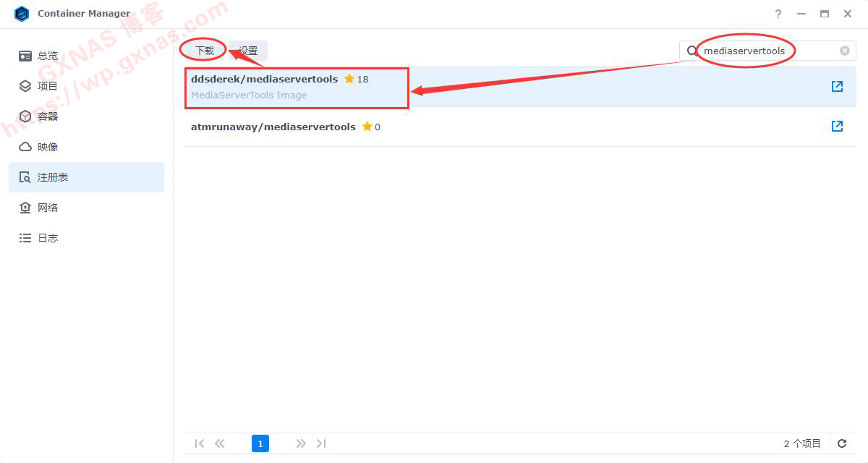This screenshot has height=463, width=868.
Task: Go to the 映像 image section
Action: [48, 147]
